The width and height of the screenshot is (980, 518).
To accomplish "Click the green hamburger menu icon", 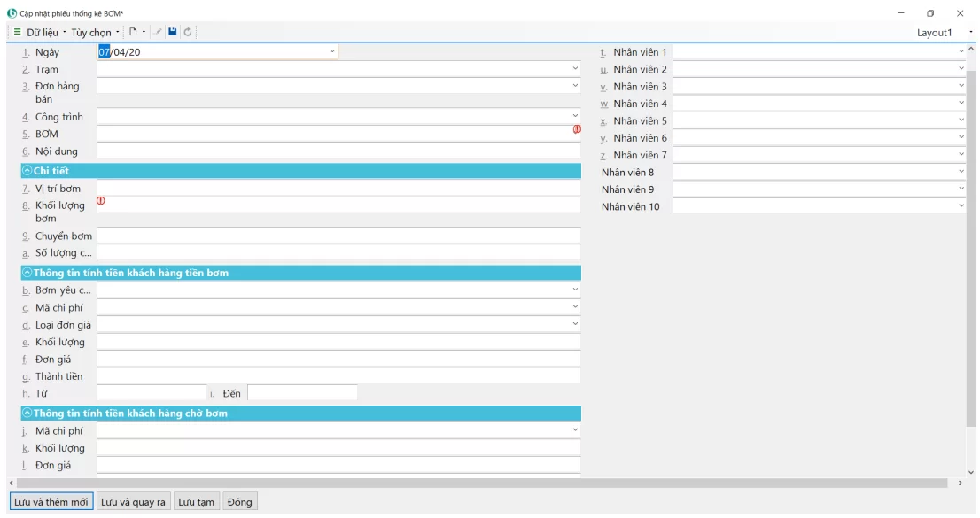I will 17,32.
